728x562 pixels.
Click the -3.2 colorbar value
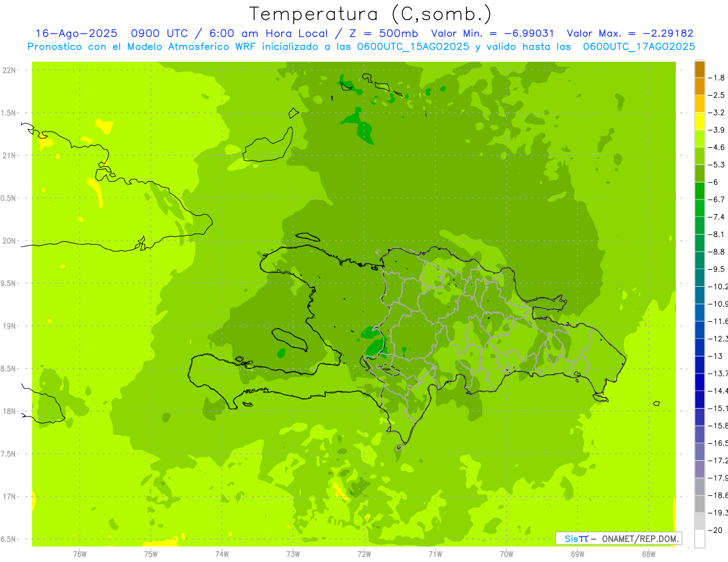(x=716, y=113)
